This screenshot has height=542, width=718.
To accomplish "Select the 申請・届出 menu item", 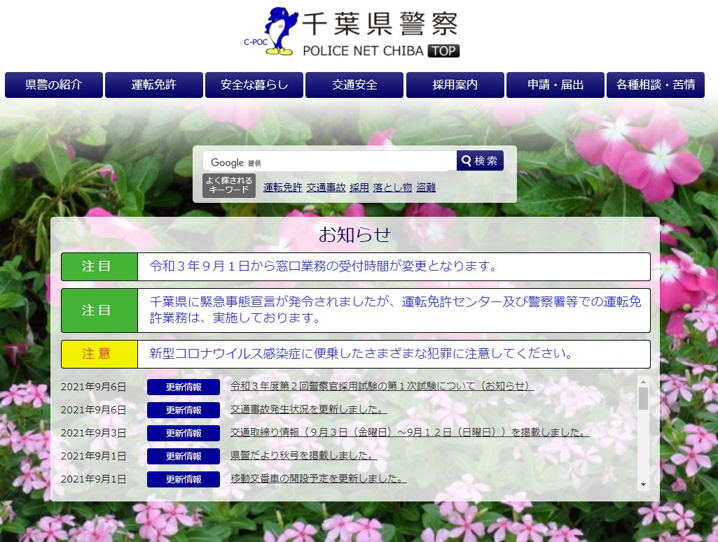I will (555, 85).
